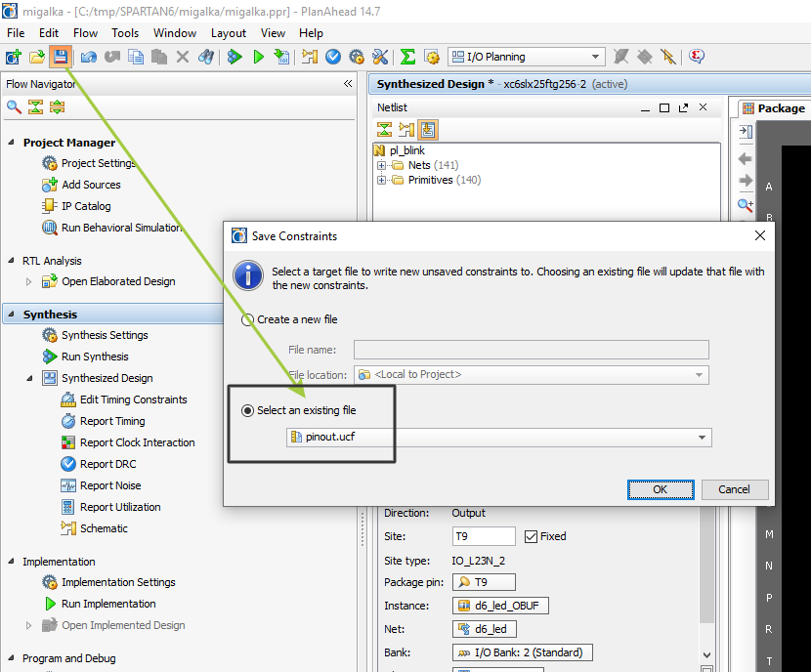Screen dimensions: 811x672
Task: Expand the Nets (141) folder
Action: 382,165
